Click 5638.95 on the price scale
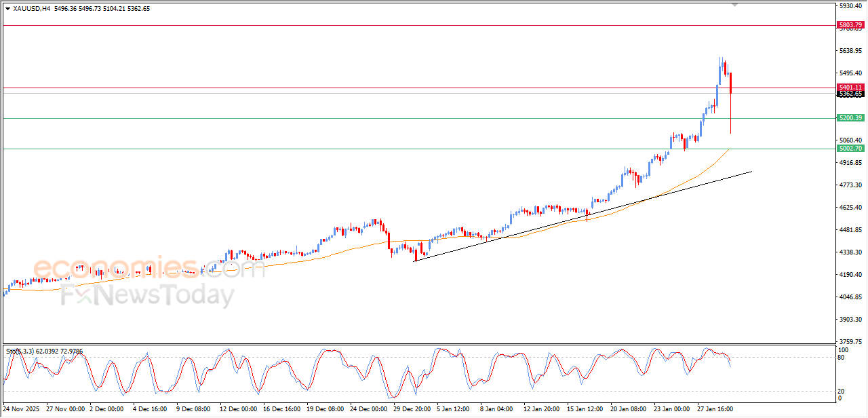The height and width of the screenshot is (418, 868). [x=850, y=51]
